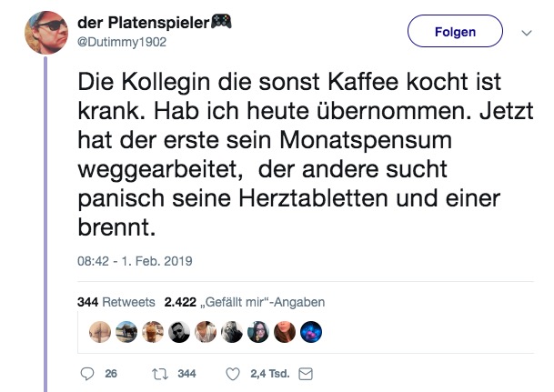This screenshot has width=554, height=392.
Task: Click the envelope direct message icon
Action: click(306, 374)
